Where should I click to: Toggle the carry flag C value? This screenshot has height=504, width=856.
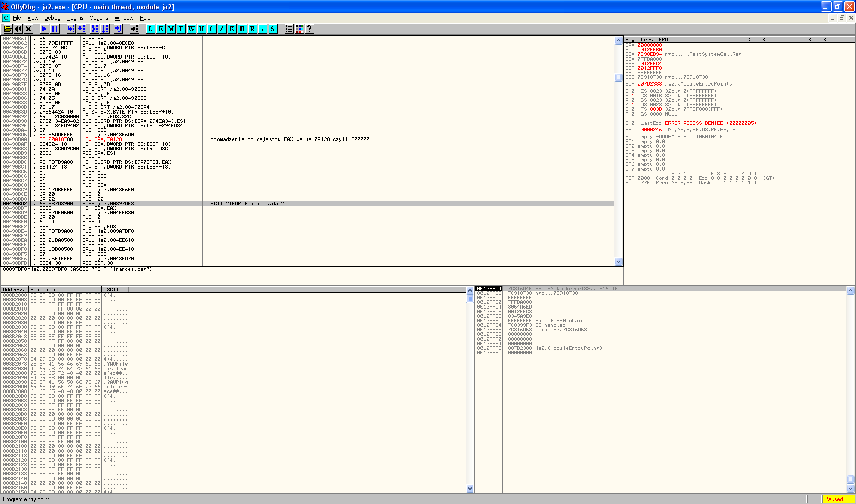point(633,91)
